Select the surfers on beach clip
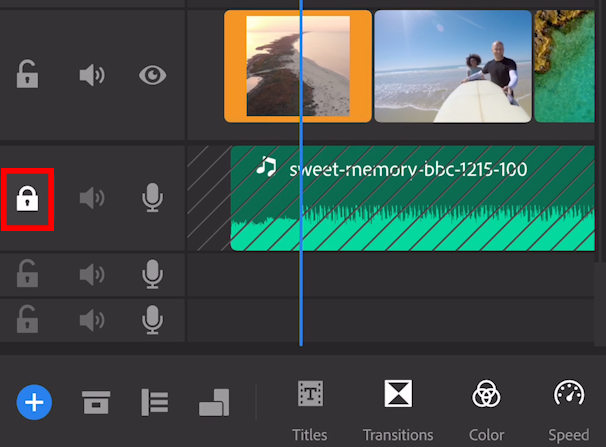This screenshot has height=447, width=606. point(453,66)
